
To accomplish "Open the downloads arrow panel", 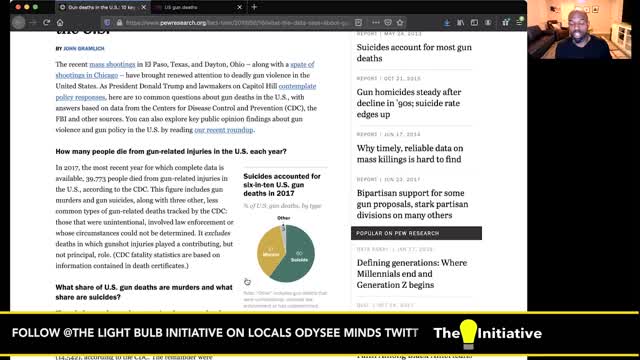I will coord(447,23).
